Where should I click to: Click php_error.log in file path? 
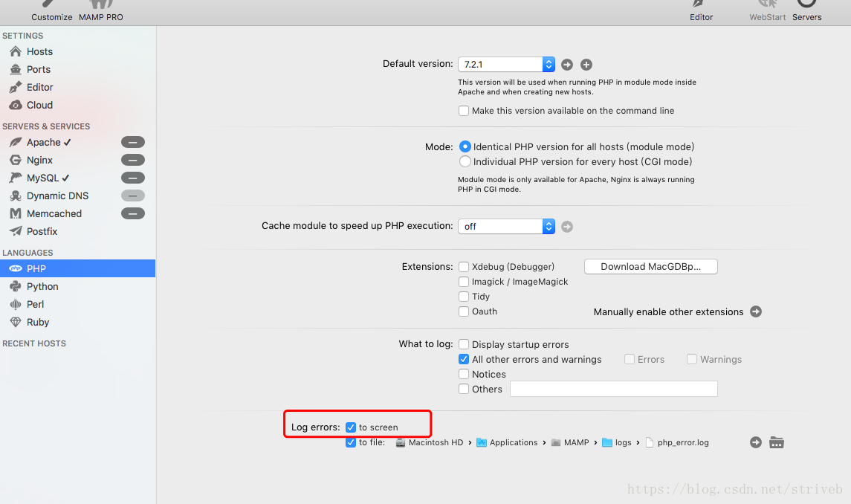(677, 442)
